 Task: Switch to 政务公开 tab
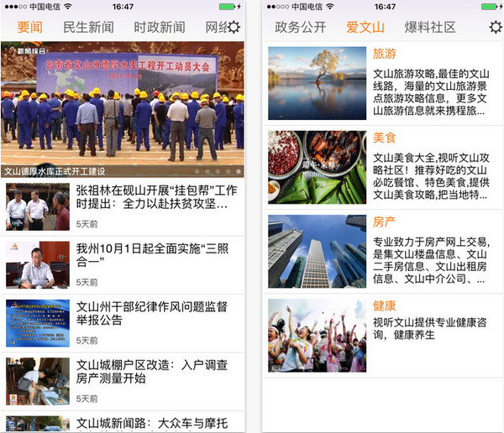pos(300,28)
